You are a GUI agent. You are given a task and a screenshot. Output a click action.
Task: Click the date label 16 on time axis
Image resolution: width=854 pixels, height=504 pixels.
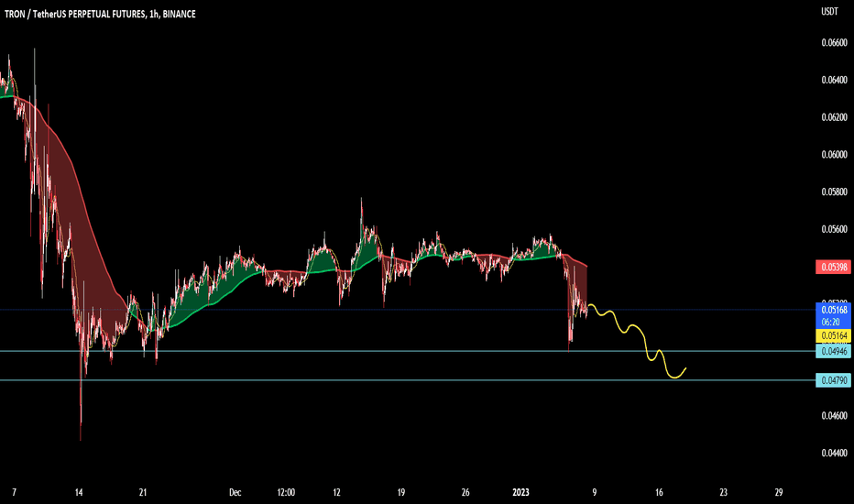[x=659, y=493]
